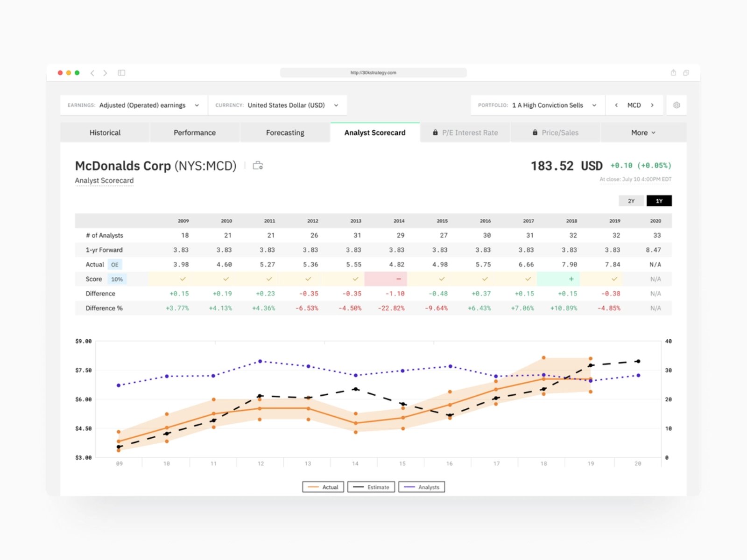Screen dimensions: 747x560
Task: Click the 2019 score checkmark
Action: tap(614, 279)
